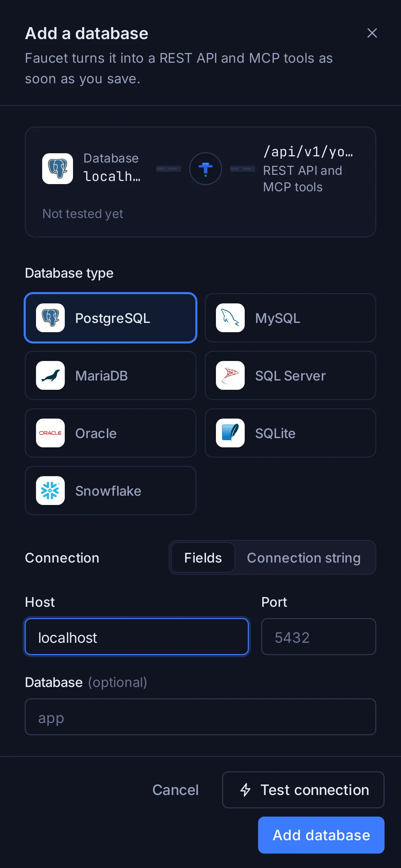401x868 pixels.
Task: Switch to the Connection string tab
Action: pyautogui.click(x=304, y=558)
